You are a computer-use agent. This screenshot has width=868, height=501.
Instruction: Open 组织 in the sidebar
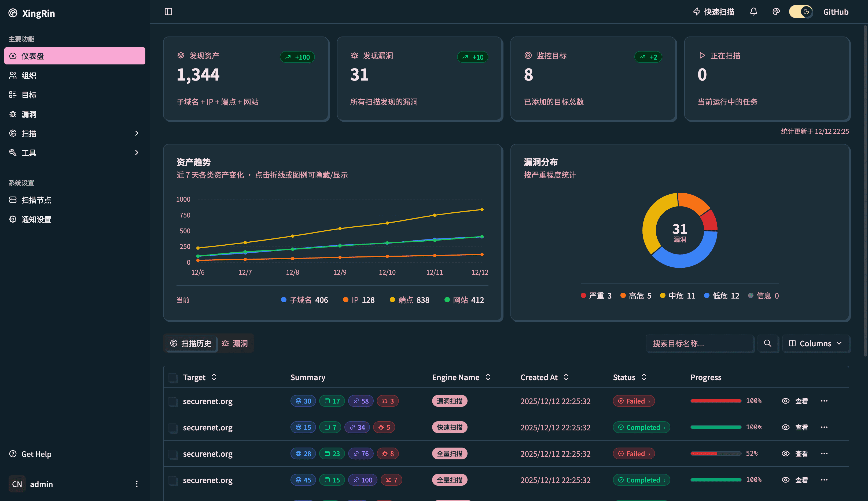29,75
